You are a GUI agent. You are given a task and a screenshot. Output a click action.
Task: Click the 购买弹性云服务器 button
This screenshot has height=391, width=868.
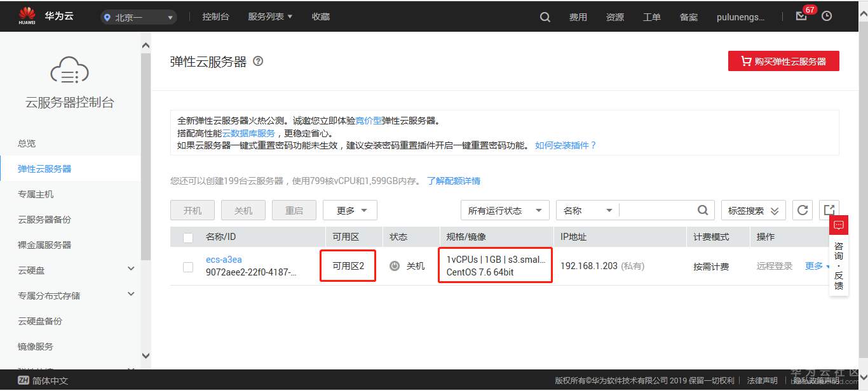pyautogui.click(x=783, y=61)
